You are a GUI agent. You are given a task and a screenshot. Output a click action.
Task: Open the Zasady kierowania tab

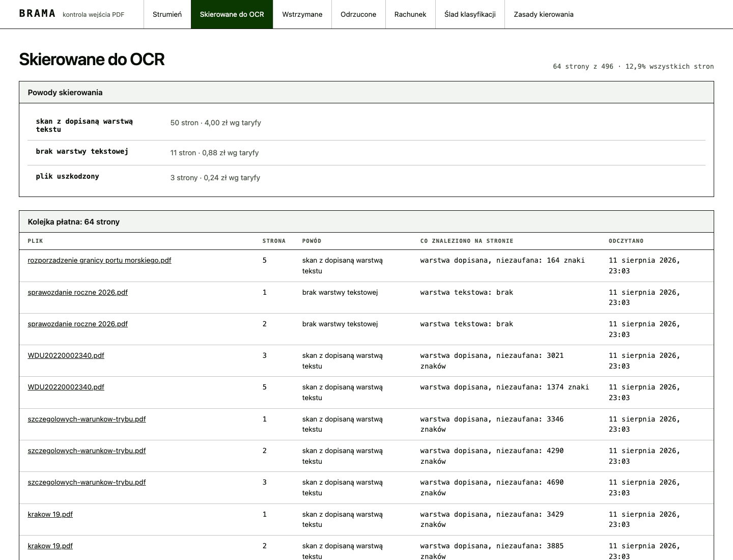point(544,14)
